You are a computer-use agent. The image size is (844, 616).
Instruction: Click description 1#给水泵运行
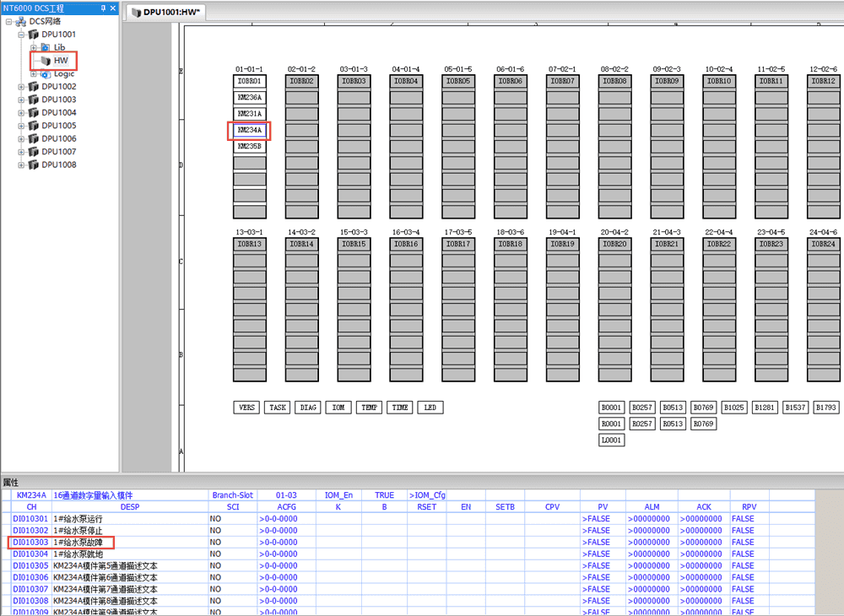(78, 519)
